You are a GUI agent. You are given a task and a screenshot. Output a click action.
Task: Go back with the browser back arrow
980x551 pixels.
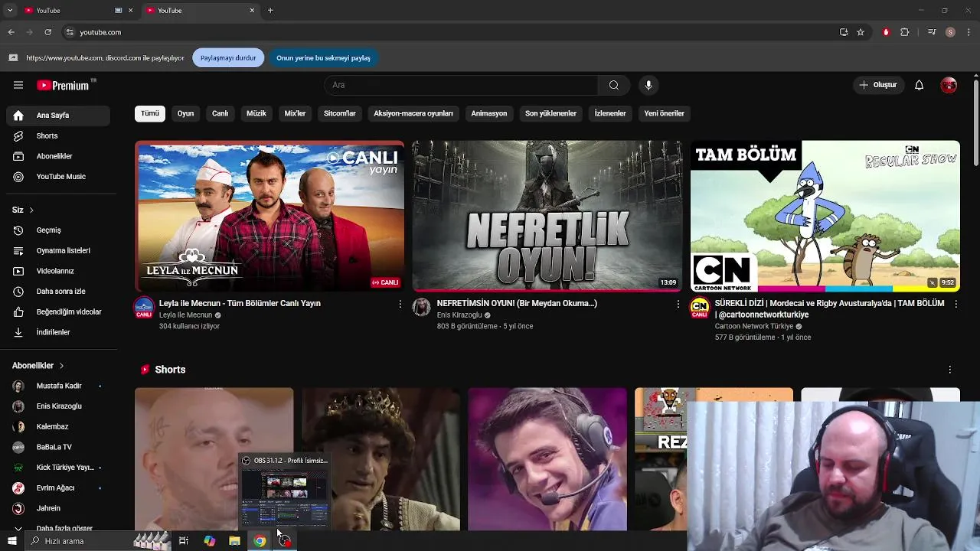(11, 32)
